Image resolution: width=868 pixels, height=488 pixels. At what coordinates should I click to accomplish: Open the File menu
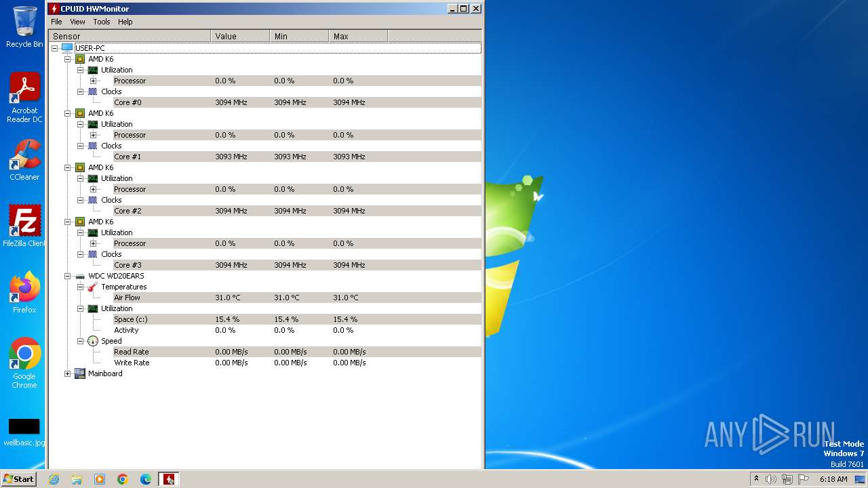coord(56,22)
